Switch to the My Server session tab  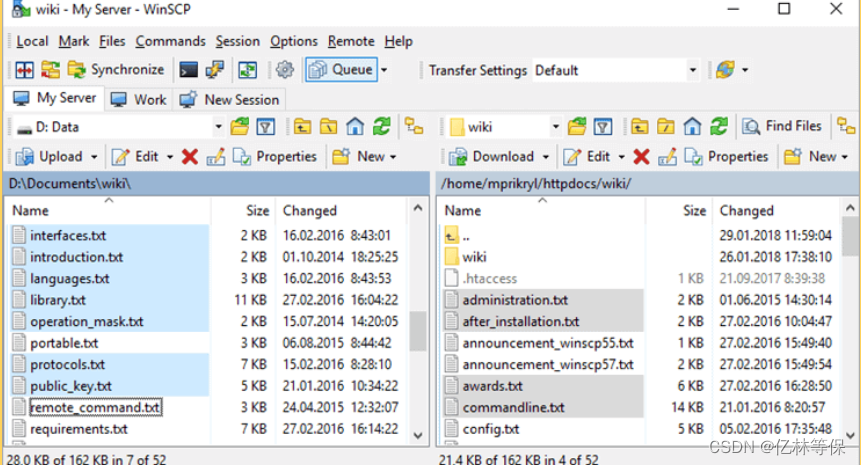(x=54, y=99)
